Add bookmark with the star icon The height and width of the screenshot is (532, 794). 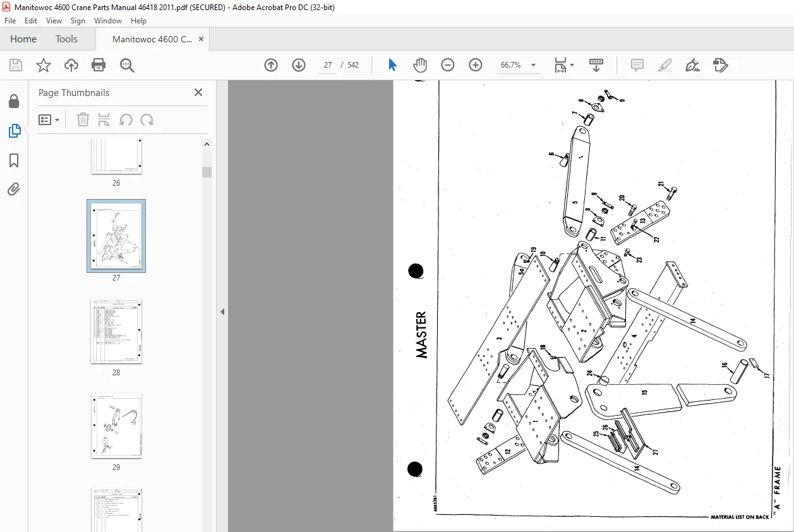point(43,65)
